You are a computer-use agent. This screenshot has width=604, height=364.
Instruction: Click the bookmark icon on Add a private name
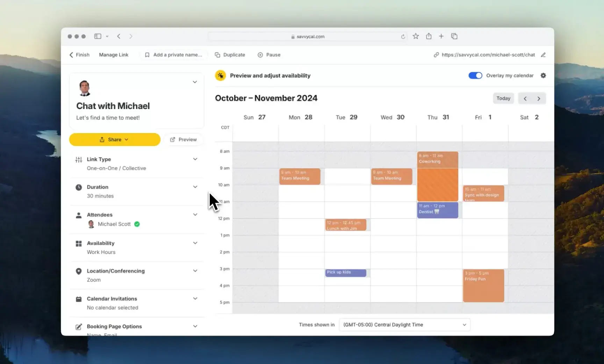coord(147,54)
